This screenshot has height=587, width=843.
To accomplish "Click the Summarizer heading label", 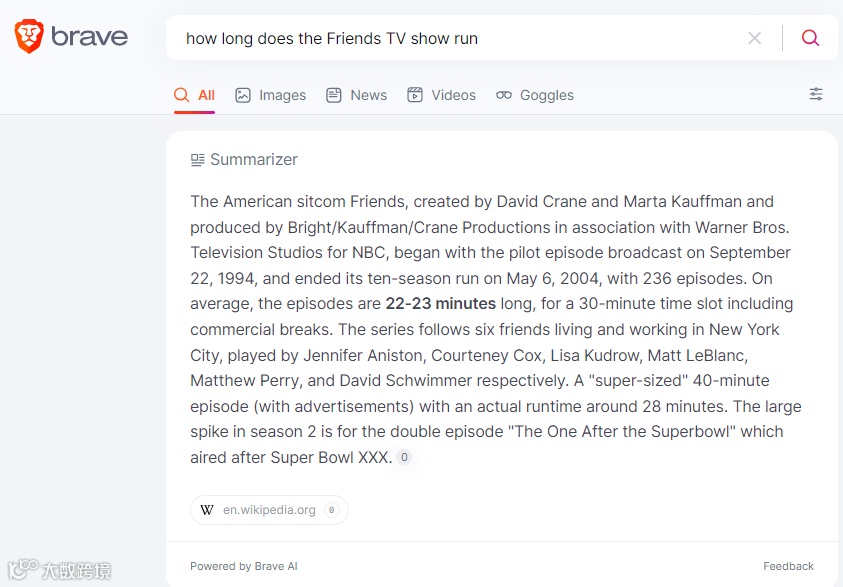I will [x=254, y=160].
